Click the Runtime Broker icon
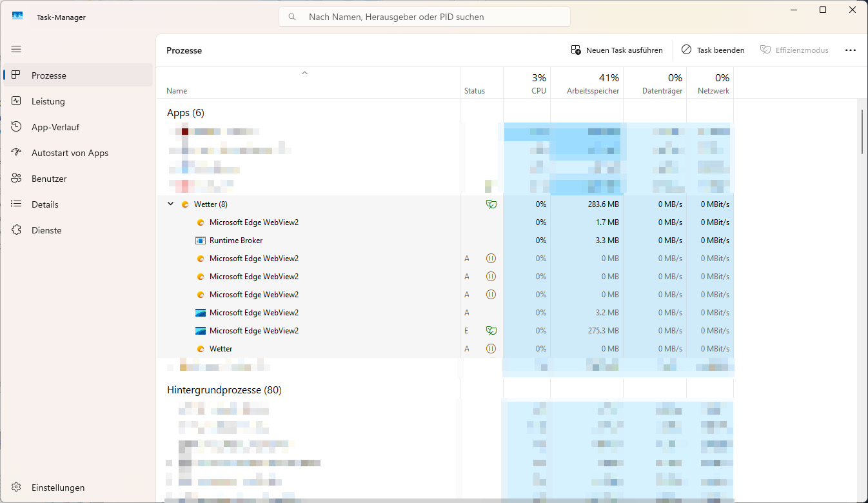The height and width of the screenshot is (503, 868). (x=200, y=240)
